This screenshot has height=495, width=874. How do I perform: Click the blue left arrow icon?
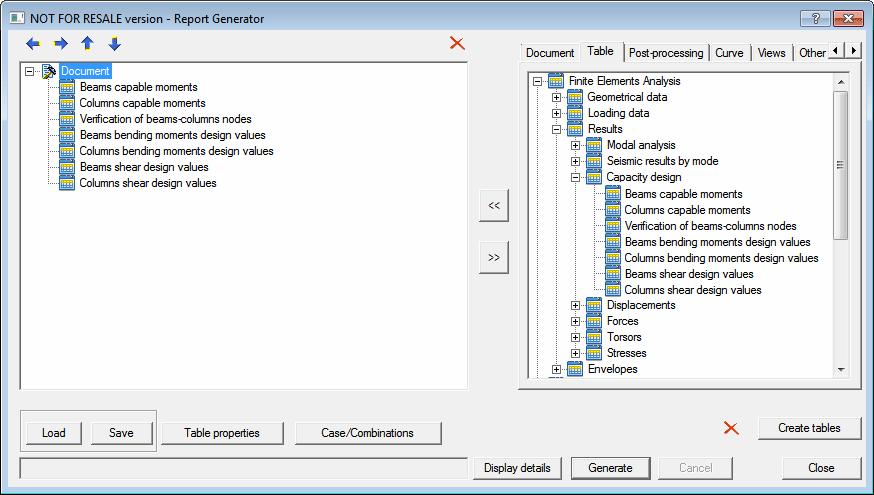pyautogui.click(x=33, y=43)
